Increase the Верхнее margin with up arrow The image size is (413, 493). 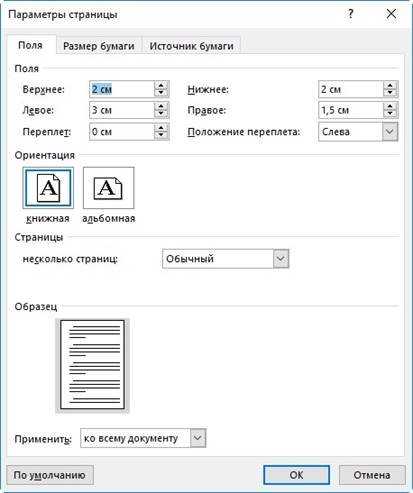coord(161,85)
